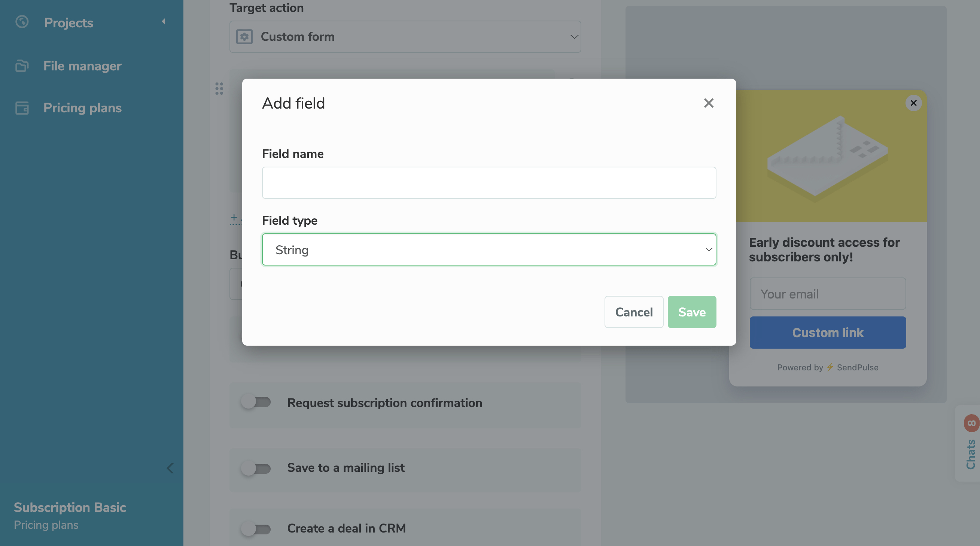Enable Create a deal in CRM

tap(256, 528)
